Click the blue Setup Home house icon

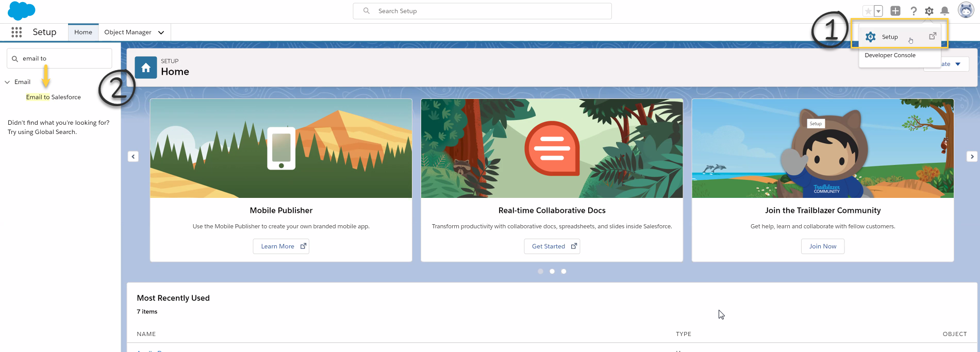(146, 68)
